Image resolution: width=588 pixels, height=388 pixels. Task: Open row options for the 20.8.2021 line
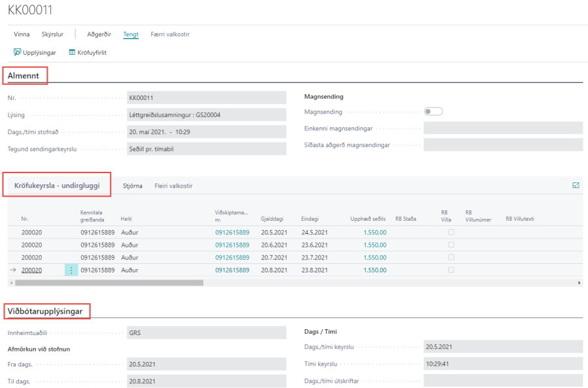tap(71, 270)
